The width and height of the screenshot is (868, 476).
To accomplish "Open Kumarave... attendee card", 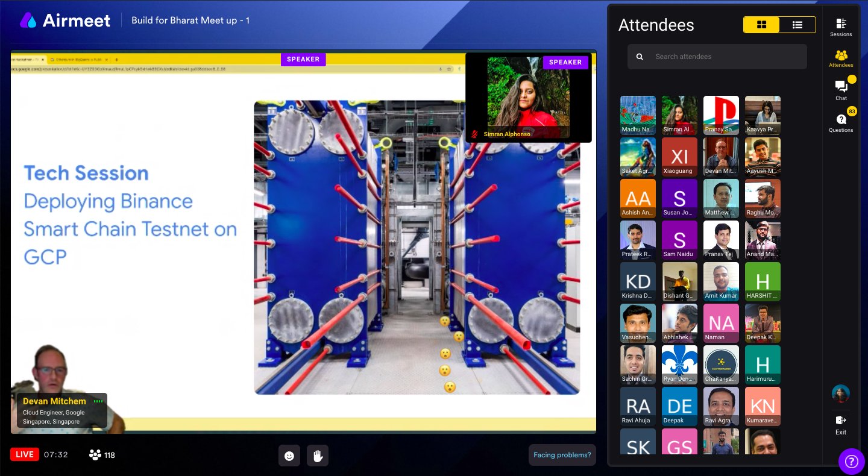I will (x=763, y=406).
